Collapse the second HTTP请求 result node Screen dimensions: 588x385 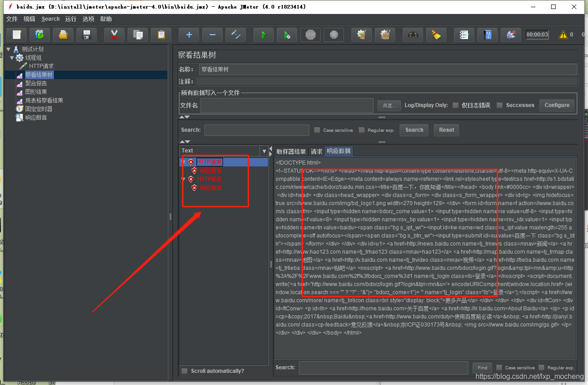pyautogui.click(x=183, y=179)
